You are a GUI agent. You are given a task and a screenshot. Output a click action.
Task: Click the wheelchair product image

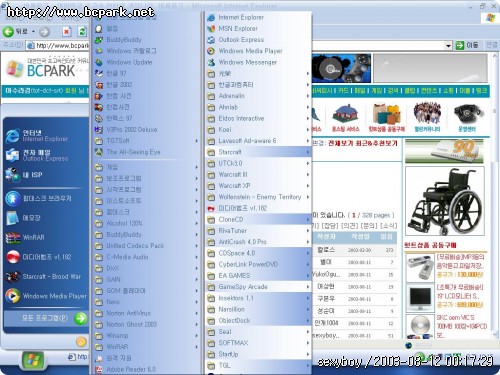[x=445, y=201]
